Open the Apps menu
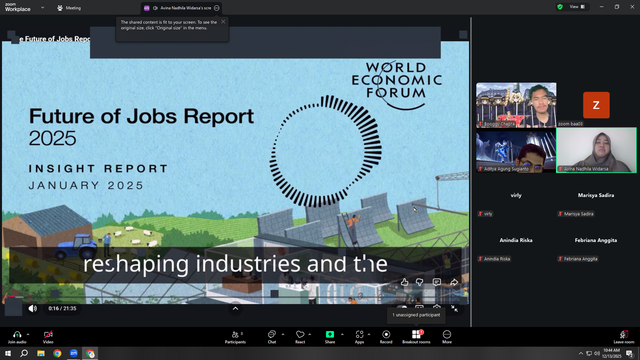This screenshot has height=360, width=640. coord(359,337)
